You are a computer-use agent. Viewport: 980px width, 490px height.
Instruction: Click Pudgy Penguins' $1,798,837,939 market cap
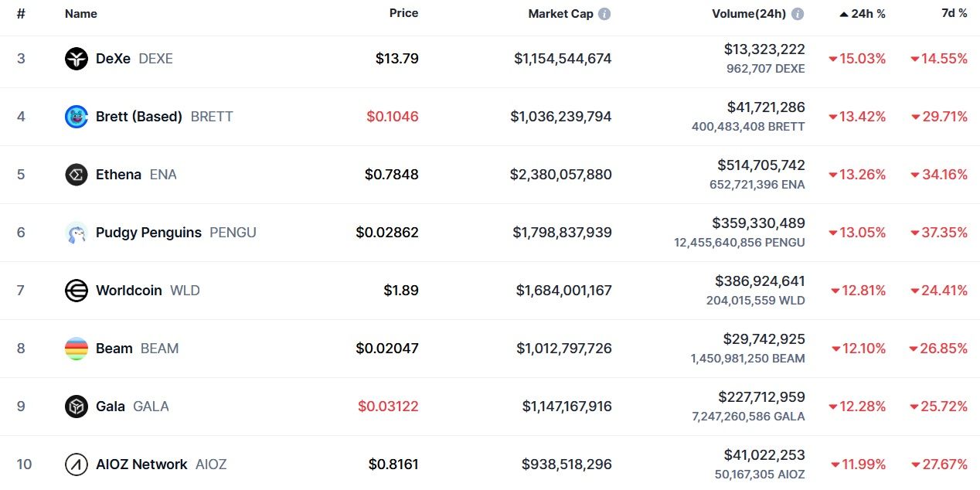(563, 233)
